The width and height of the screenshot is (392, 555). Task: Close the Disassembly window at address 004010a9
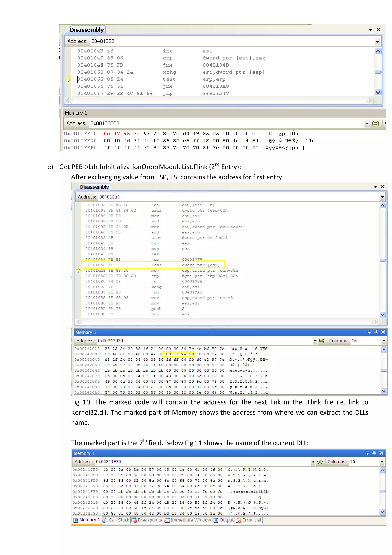pyautogui.click(x=382, y=187)
